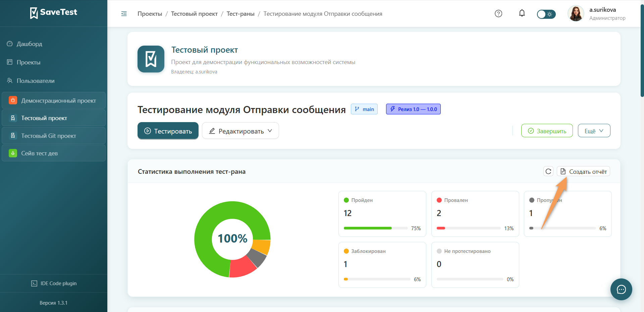Click Создать отчёт

click(584, 171)
